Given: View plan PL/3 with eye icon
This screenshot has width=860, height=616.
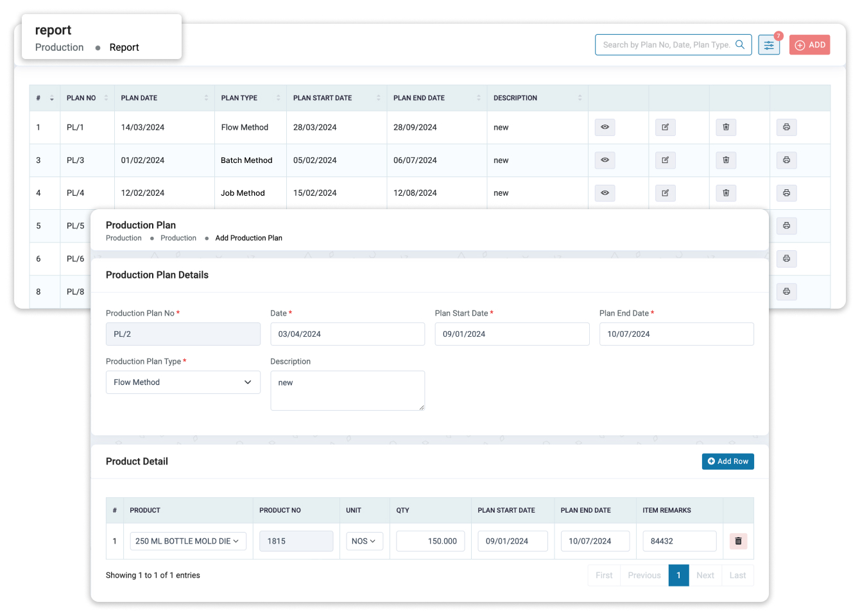Looking at the screenshot, I should [x=605, y=160].
